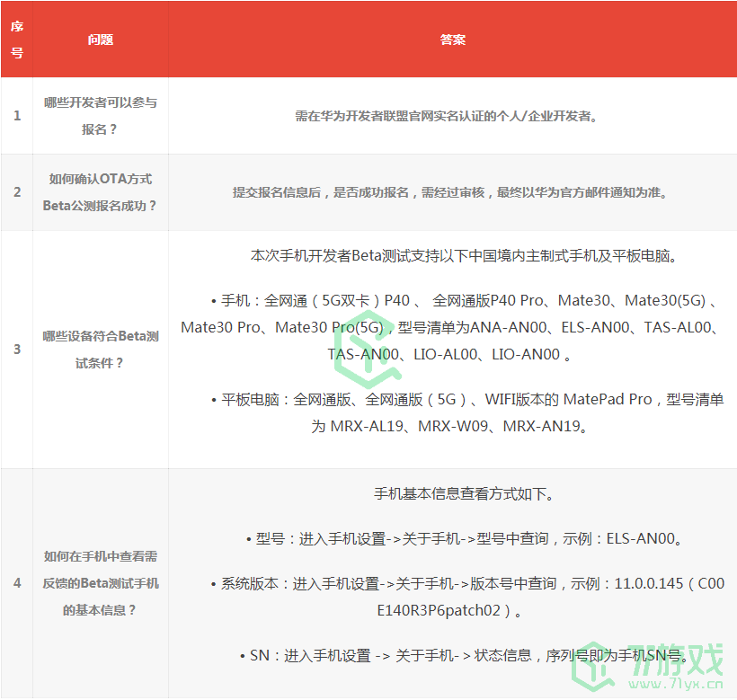The image size is (737, 700).
Task: Click row number 3 cell
Action: coord(16,350)
